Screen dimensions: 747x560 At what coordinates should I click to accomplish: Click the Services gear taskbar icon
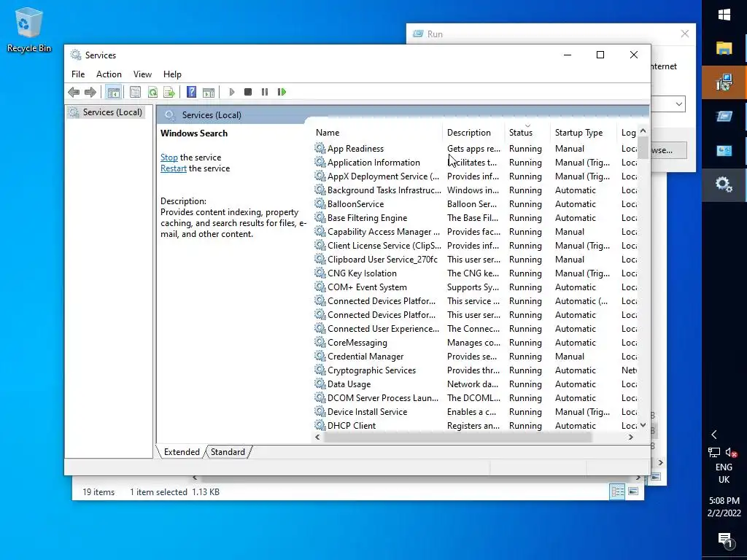tap(724, 184)
